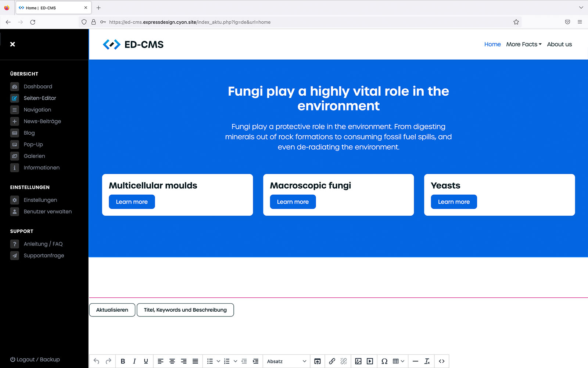
Task: Click the insert link icon
Action: tap(332, 361)
